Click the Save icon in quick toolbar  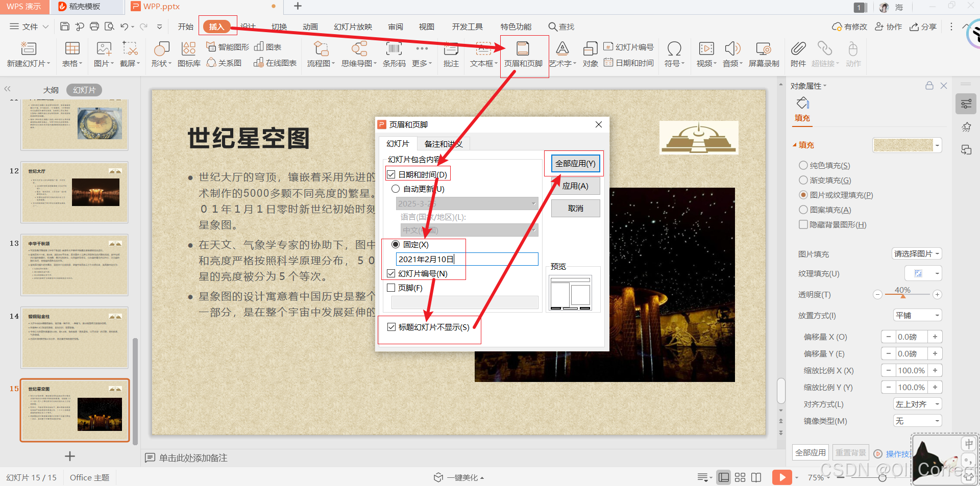(64, 27)
